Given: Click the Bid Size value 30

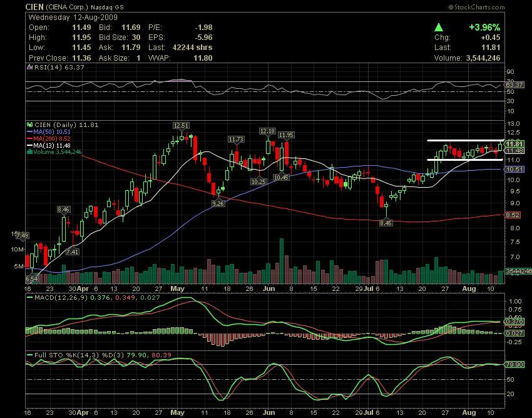Looking at the screenshot, I should pyautogui.click(x=136, y=38).
